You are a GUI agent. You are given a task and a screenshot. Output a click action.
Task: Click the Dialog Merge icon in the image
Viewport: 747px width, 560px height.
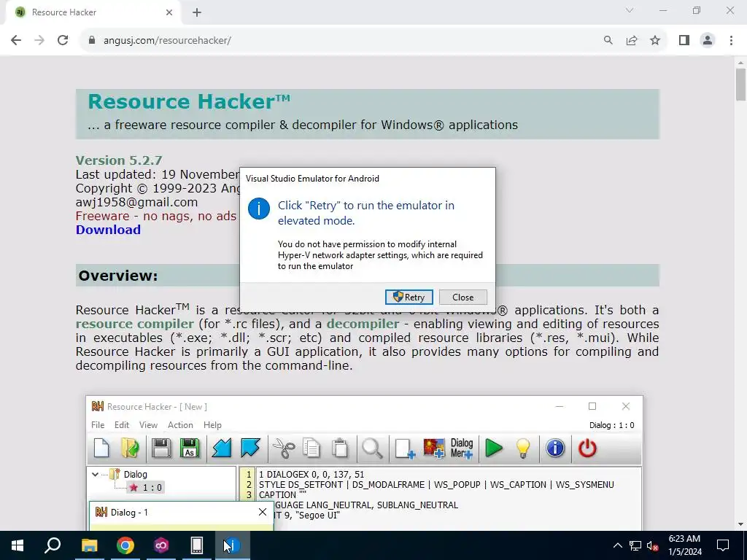(x=462, y=448)
